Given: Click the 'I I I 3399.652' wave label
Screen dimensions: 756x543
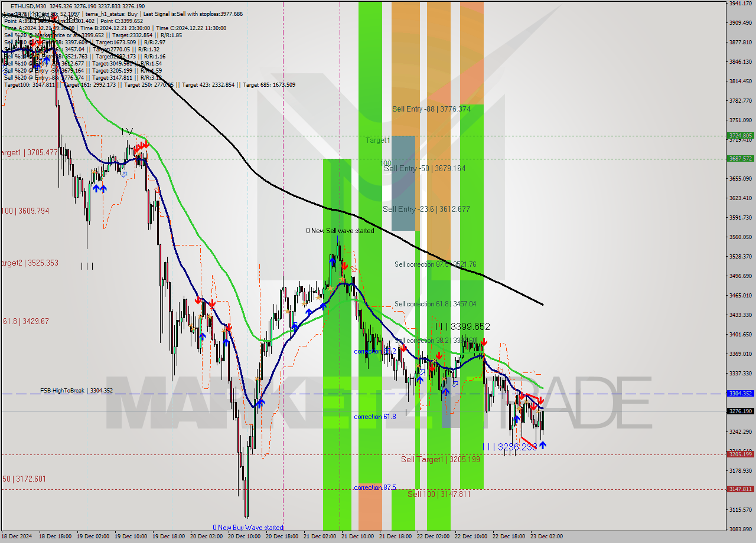Looking at the screenshot, I should point(462,326).
